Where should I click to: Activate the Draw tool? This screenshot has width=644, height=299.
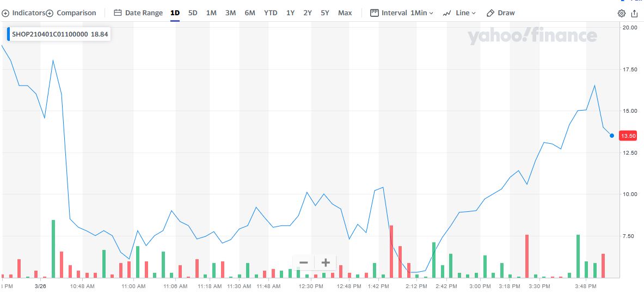500,13
